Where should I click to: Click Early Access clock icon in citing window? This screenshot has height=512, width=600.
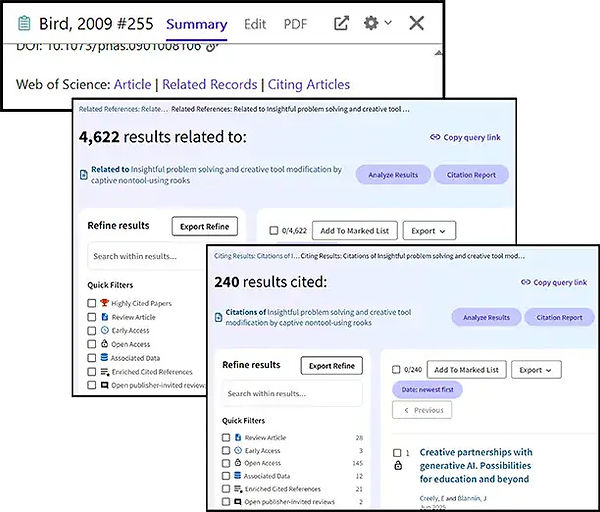tap(238, 450)
